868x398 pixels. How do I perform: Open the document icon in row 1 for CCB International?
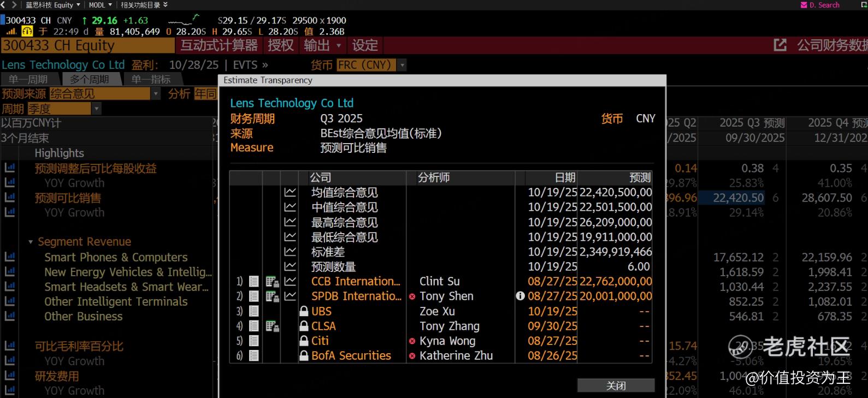click(253, 282)
